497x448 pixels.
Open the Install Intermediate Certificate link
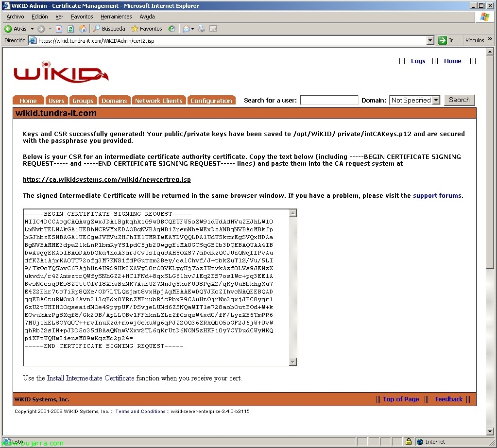tap(91, 378)
